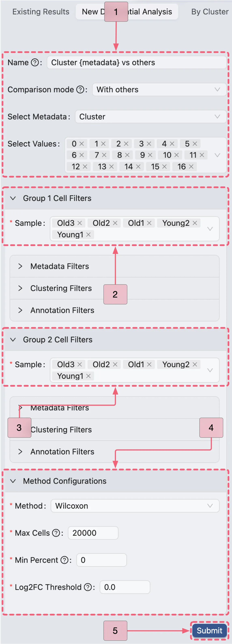Remove Young1 from Group 2 samples

88,376
